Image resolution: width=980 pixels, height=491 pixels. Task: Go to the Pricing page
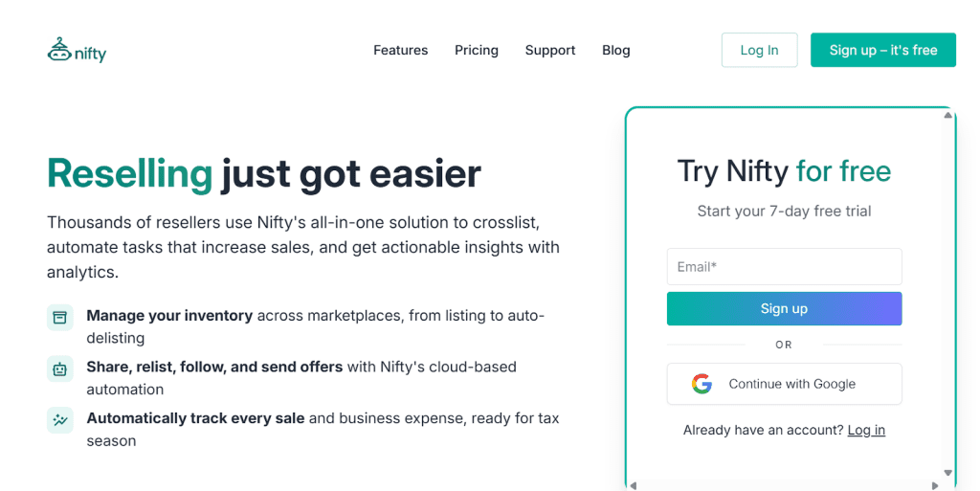pos(477,50)
